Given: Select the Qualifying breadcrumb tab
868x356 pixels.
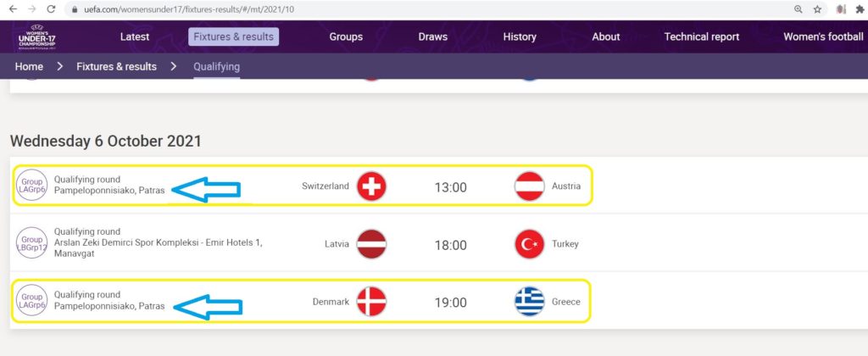Looking at the screenshot, I should coord(216,67).
